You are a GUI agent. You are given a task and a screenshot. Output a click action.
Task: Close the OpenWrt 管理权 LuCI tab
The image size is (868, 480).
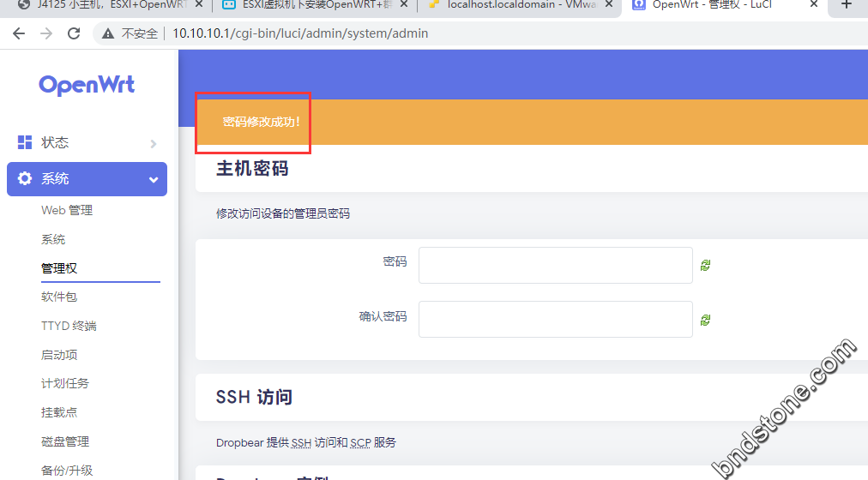tap(814, 4)
